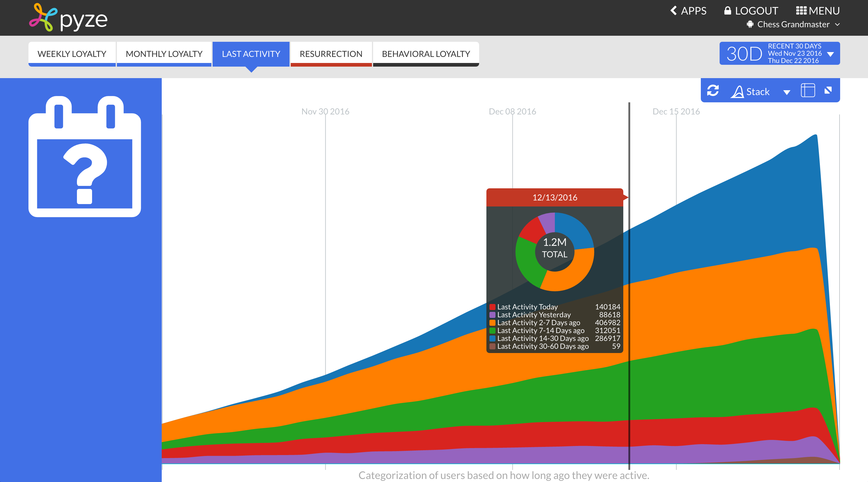Go to the Monthly Loyalty tab
This screenshot has height=482, width=868.
[x=164, y=54]
